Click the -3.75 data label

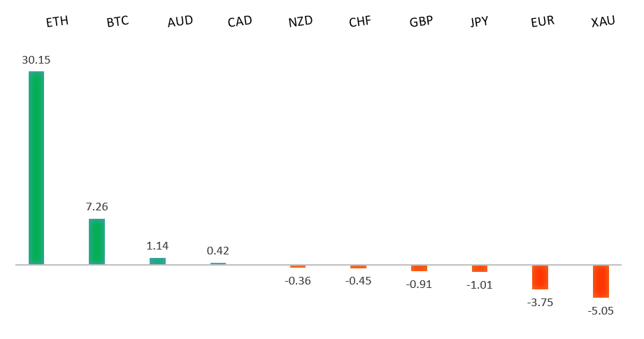coord(540,302)
